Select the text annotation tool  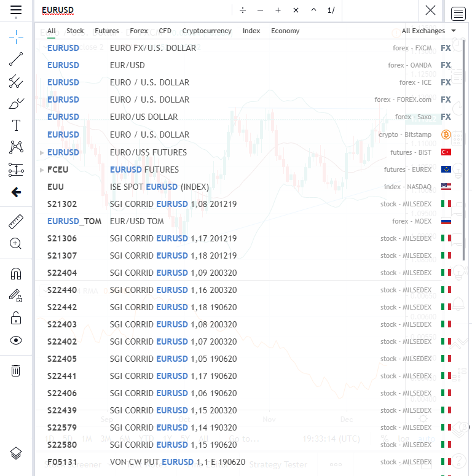[16, 125]
